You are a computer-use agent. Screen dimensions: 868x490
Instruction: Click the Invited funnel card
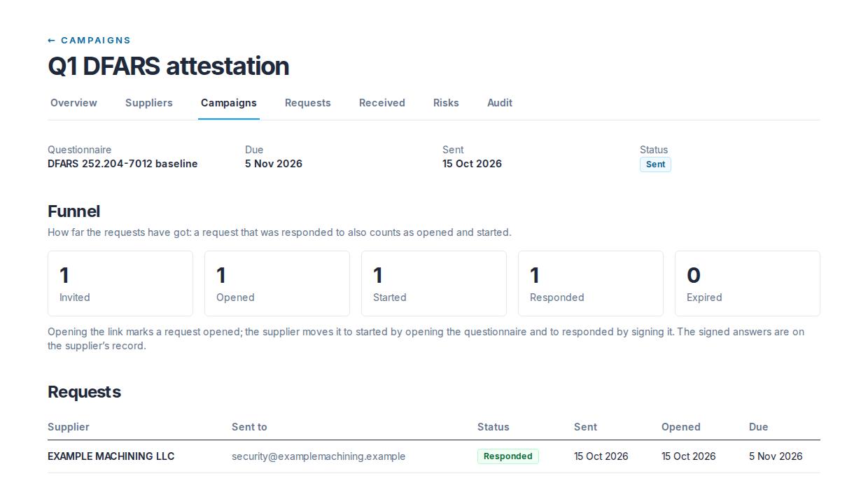click(x=120, y=283)
